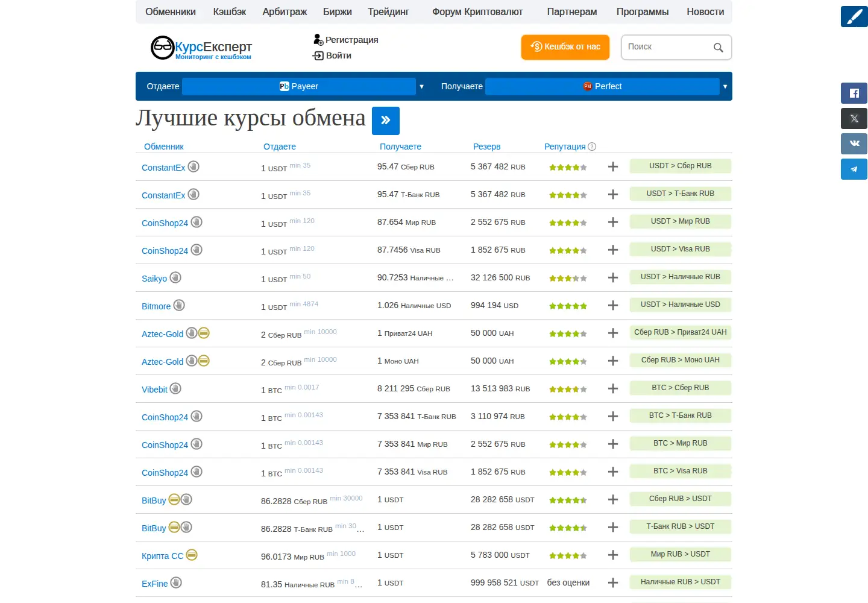Click the Регистрация link
868x603 pixels.
[x=346, y=40]
